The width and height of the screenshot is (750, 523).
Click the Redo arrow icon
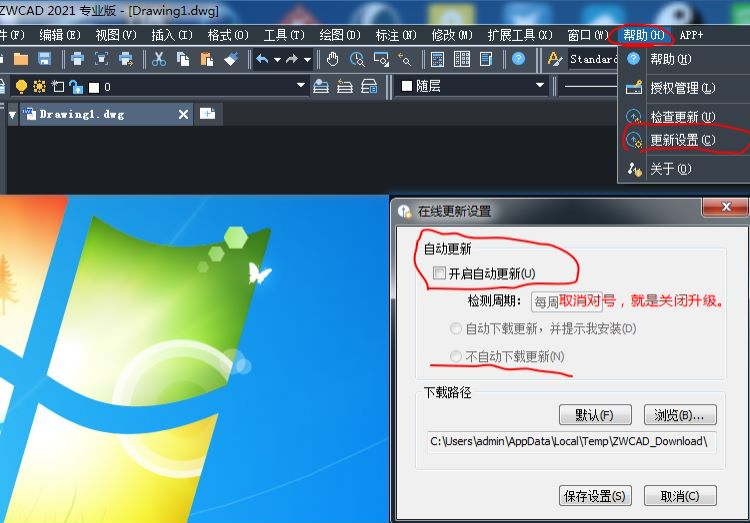(x=292, y=59)
